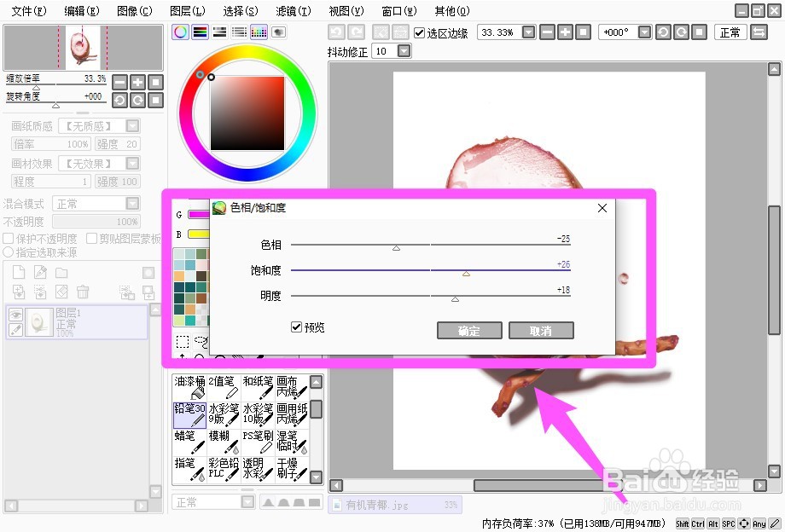
Task: Enable 保护不透明度 preserve opacity checkbox
Action: click(9, 239)
